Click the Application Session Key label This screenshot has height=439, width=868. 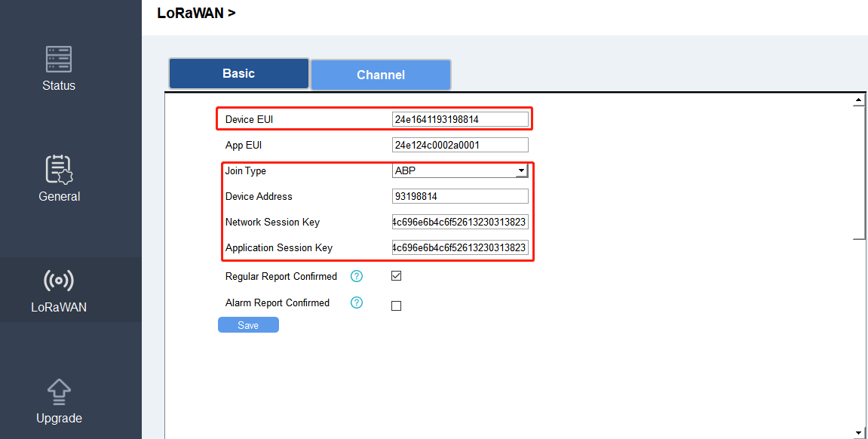(x=278, y=247)
